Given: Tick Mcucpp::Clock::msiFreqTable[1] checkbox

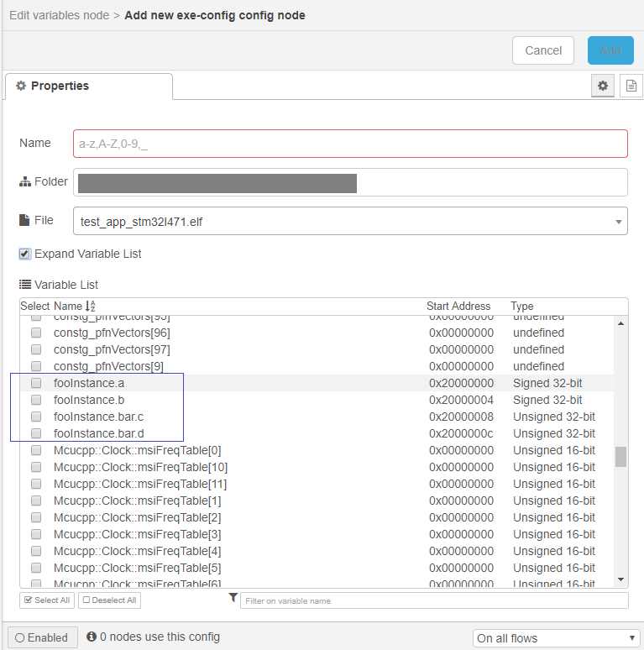Looking at the screenshot, I should (x=36, y=501).
